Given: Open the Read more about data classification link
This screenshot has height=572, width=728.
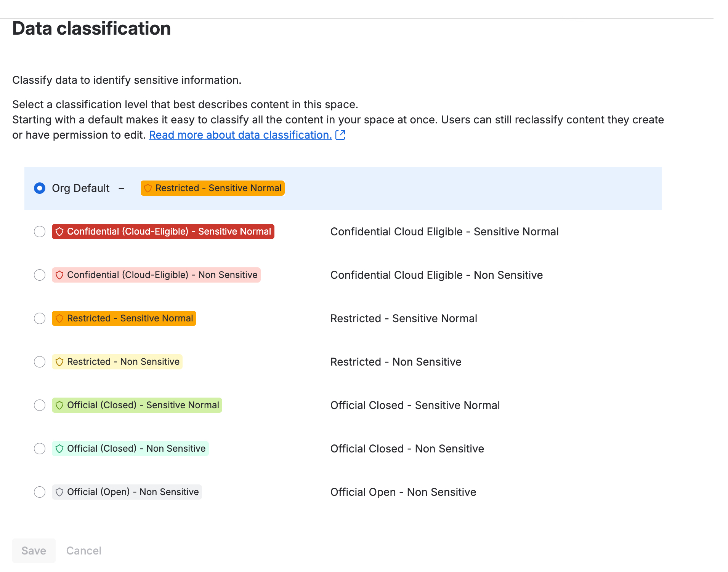Looking at the screenshot, I should point(241,135).
